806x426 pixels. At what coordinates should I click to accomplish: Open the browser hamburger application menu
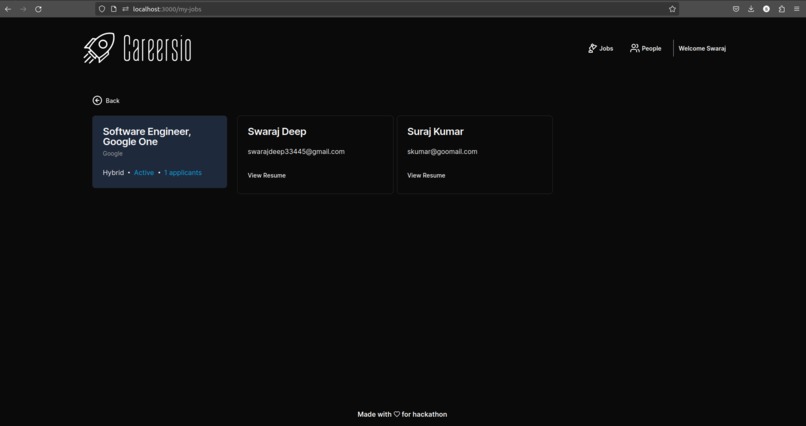[x=797, y=9]
